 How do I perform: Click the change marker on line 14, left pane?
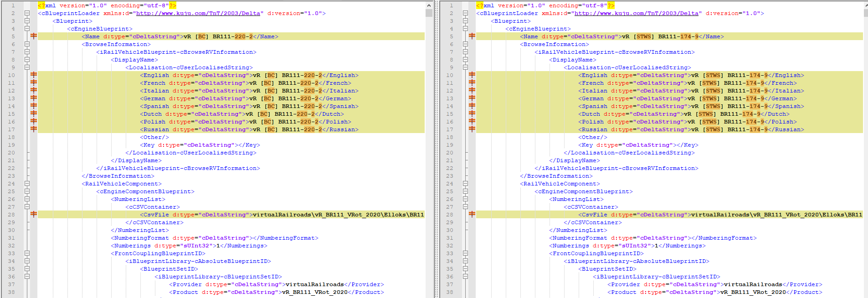(34, 106)
